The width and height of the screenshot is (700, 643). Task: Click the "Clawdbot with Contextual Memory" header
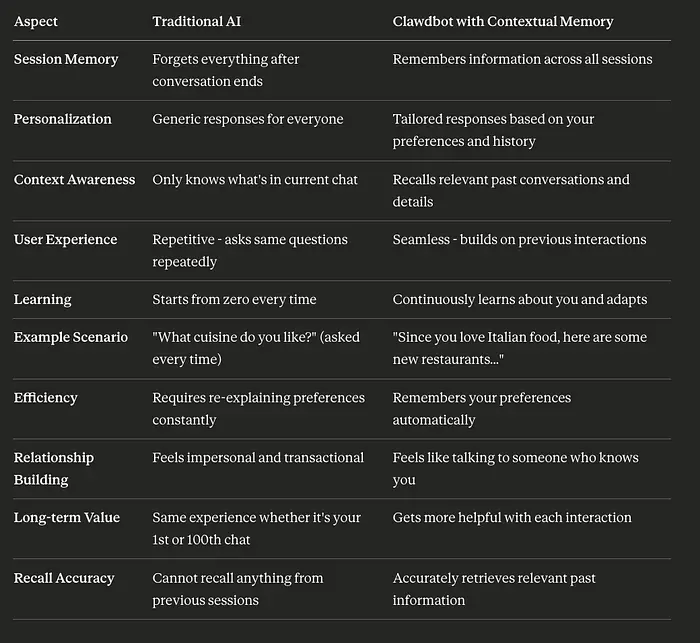click(x=503, y=21)
